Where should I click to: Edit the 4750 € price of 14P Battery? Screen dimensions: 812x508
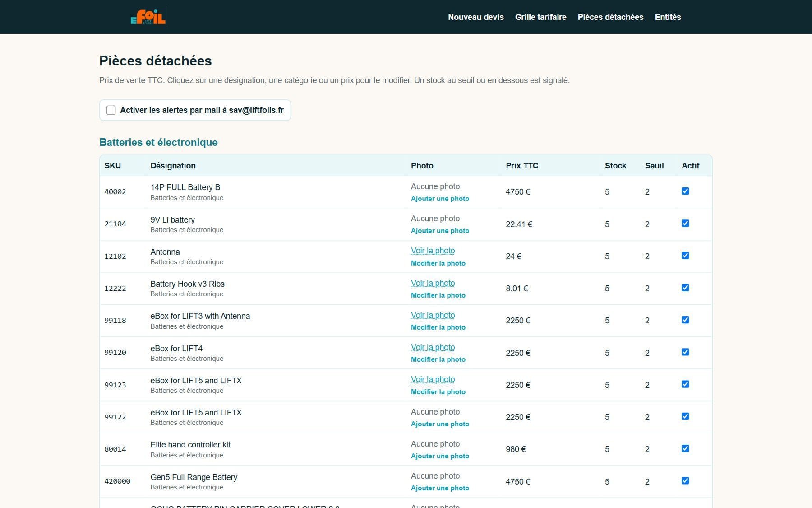point(518,192)
